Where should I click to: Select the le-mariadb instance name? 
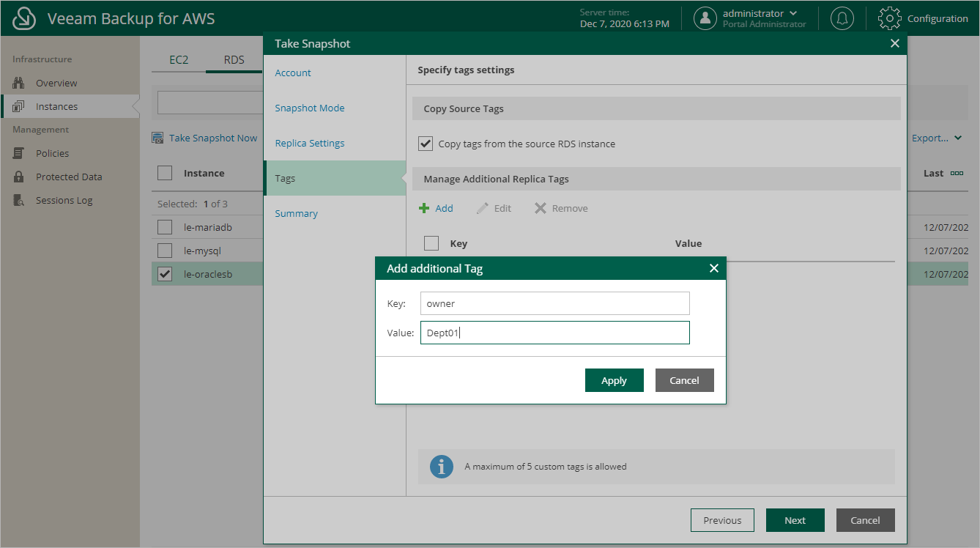coord(207,227)
